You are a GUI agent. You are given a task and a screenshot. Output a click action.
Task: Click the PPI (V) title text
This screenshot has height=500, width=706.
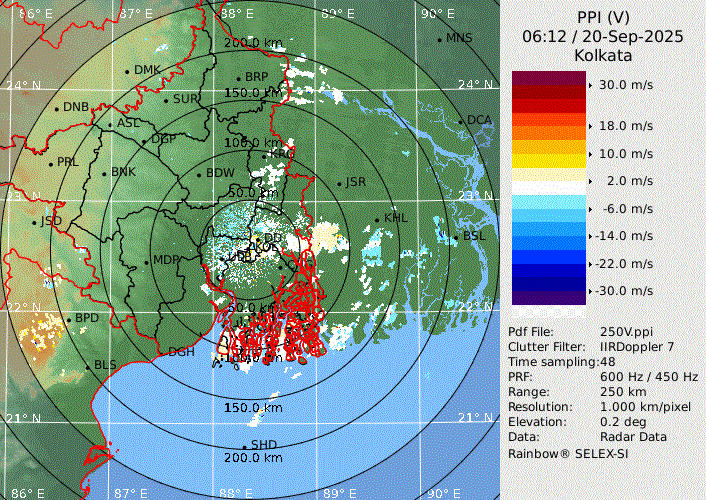pos(602,18)
